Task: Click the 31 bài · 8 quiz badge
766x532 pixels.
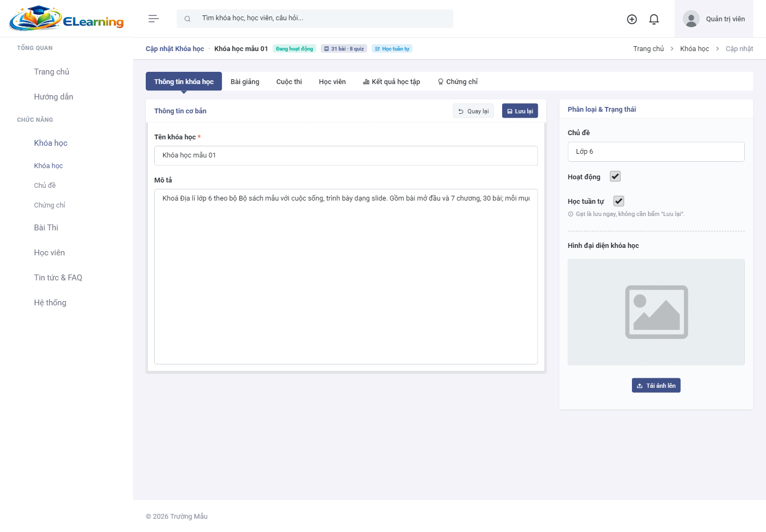Action: point(344,48)
